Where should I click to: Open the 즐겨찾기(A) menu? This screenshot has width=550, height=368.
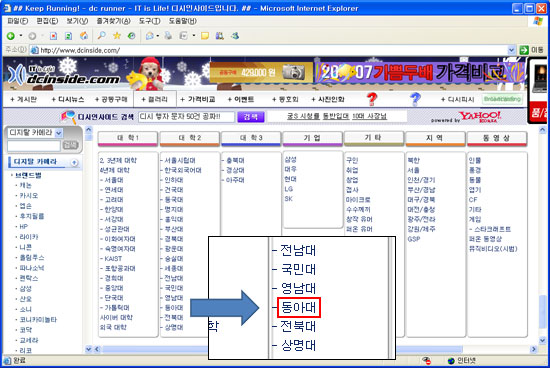114,21
